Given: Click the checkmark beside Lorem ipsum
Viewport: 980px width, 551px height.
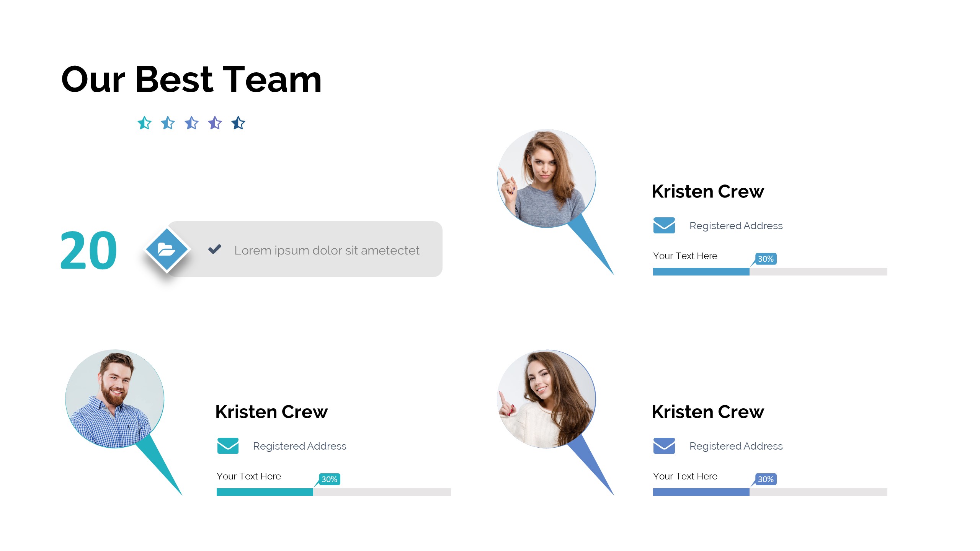Looking at the screenshot, I should (x=215, y=249).
